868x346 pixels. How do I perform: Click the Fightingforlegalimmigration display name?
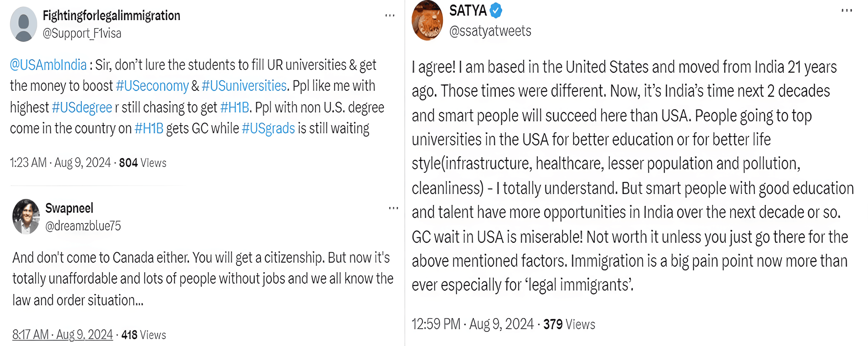point(111,16)
